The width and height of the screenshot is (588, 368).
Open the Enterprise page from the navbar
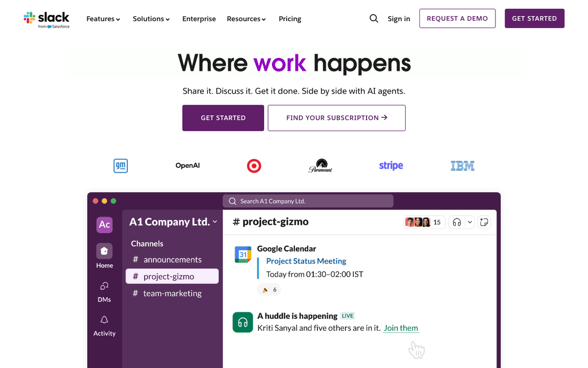point(199,19)
